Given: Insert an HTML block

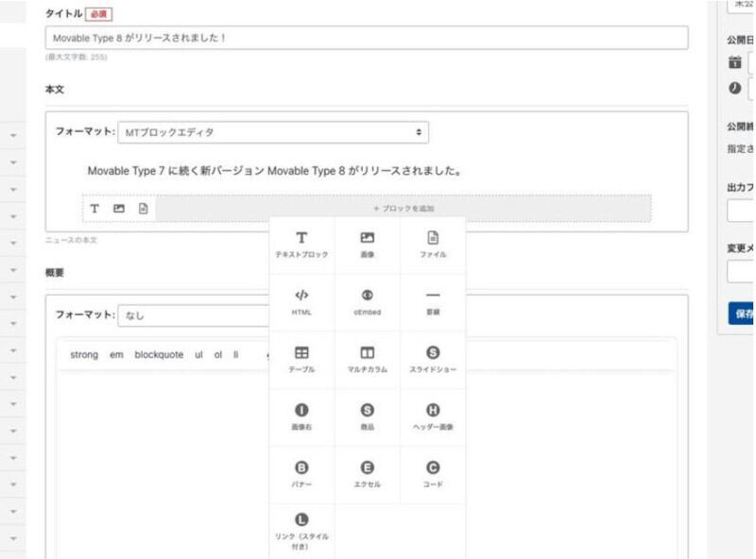Looking at the screenshot, I should click(301, 302).
